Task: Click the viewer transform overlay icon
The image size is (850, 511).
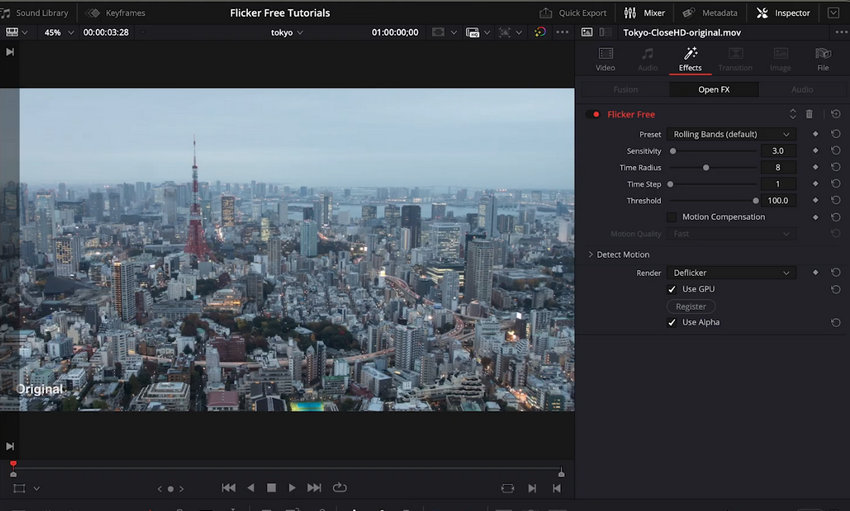Action: point(504,33)
